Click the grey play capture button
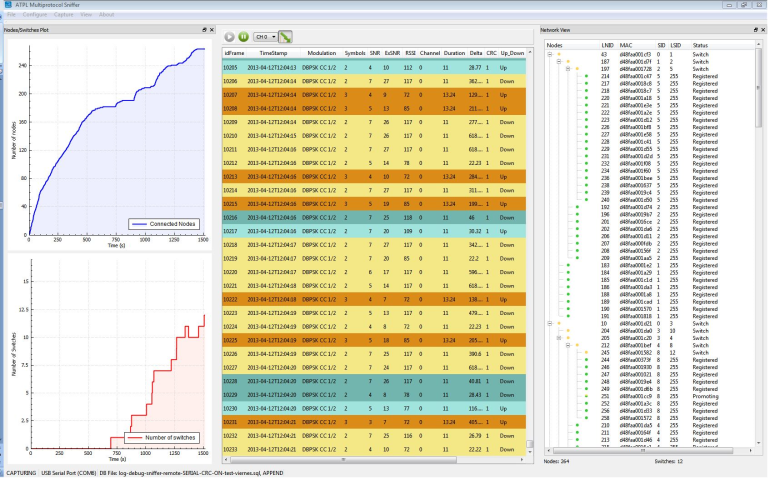 pos(229,37)
